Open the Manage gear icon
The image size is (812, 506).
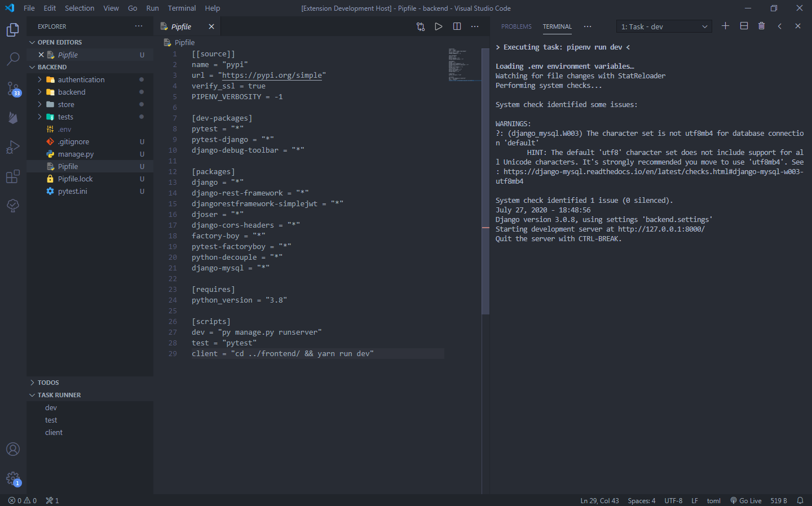point(13,479)
